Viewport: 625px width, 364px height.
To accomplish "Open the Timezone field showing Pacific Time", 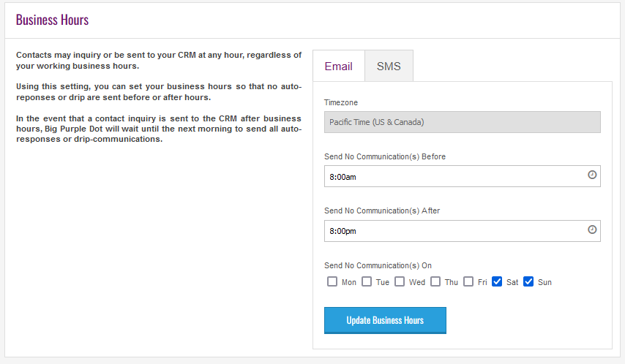I will [463, 122].
